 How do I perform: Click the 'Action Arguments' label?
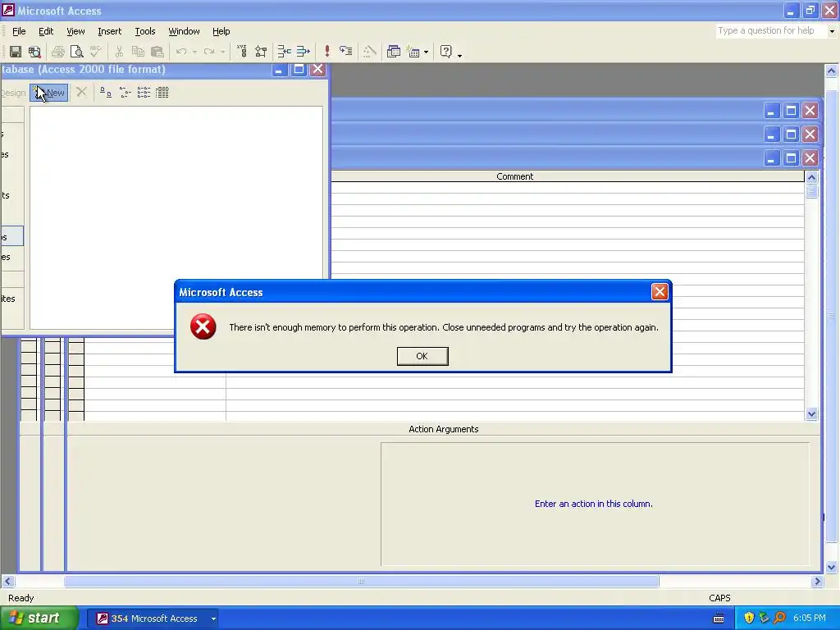pyautogui.click(x=443, y=429)
